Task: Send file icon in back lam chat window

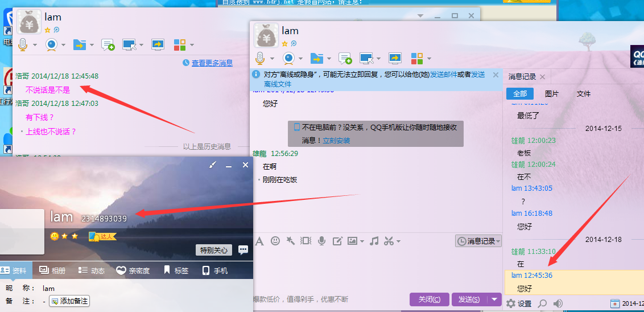Action: (x=80, y=44)
